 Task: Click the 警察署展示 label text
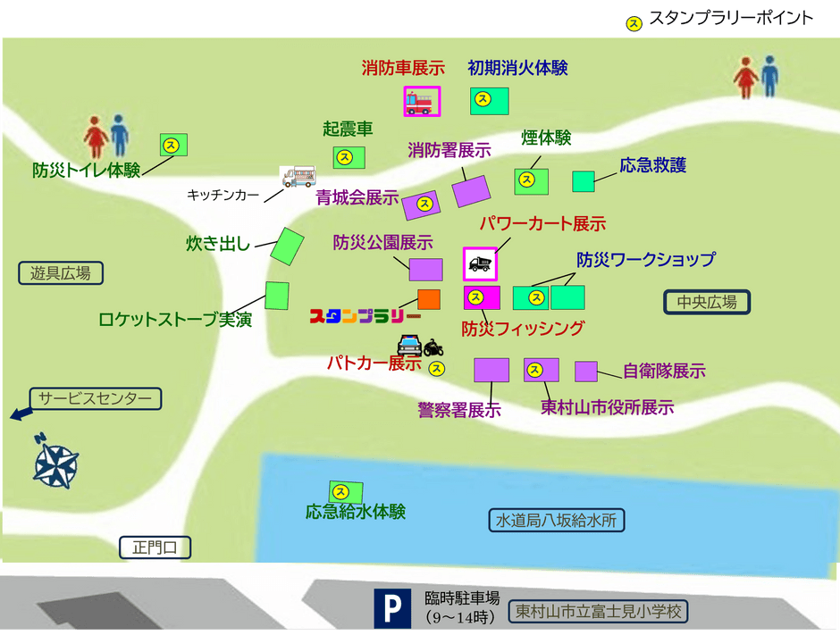click(459, 410)
